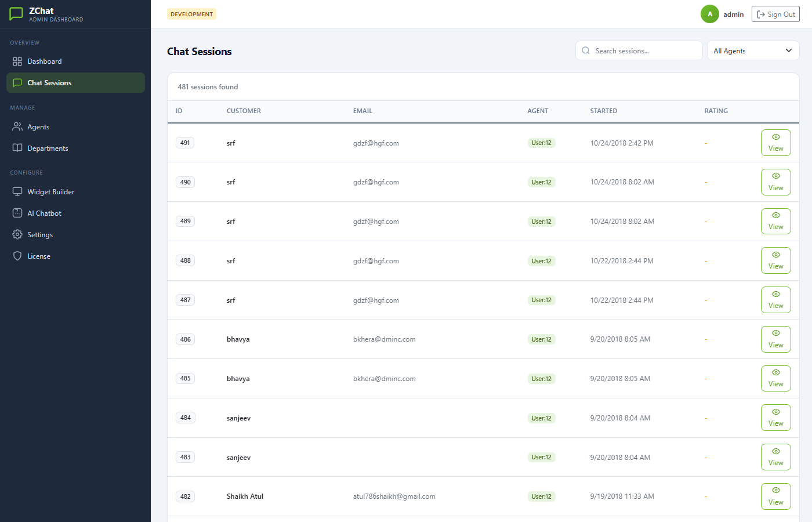Select the Widget Builder monitor icon
Image resolution: width=812 pixels, height=522 pixels.
(17, 191)
